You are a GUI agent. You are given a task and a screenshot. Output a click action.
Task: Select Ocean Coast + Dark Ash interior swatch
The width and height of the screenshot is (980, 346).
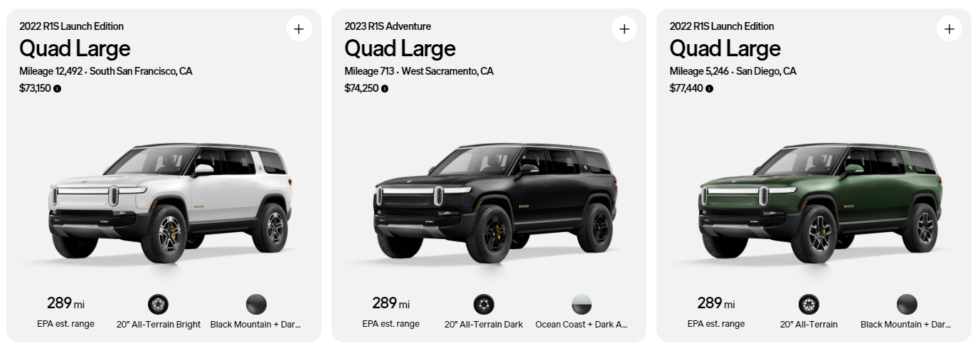click(x=581, y=305)
